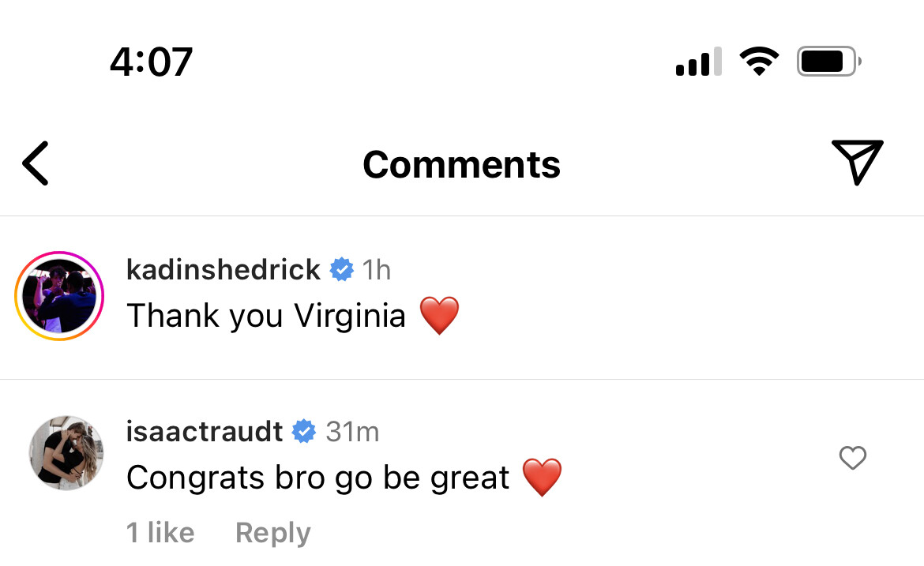Like isaactraudt's comment with the heart
The height and width of the screenshot is (566, 924).
click(x=852, y=458)
